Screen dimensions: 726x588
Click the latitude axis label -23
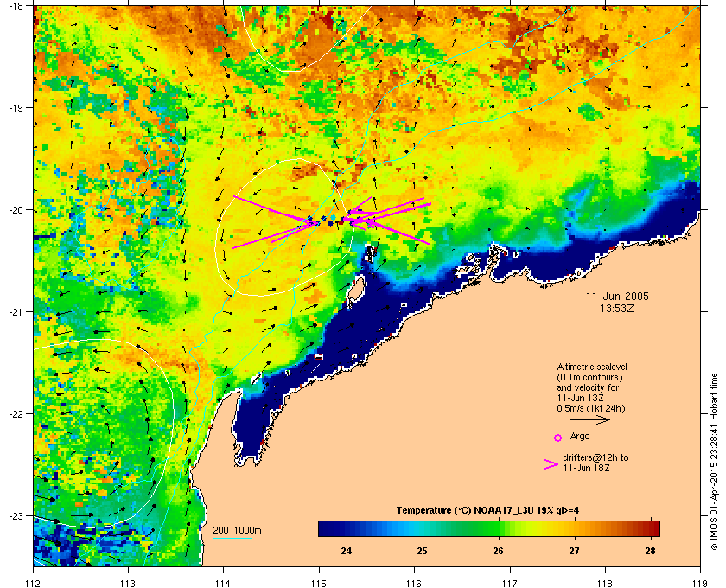pos(16,515)
